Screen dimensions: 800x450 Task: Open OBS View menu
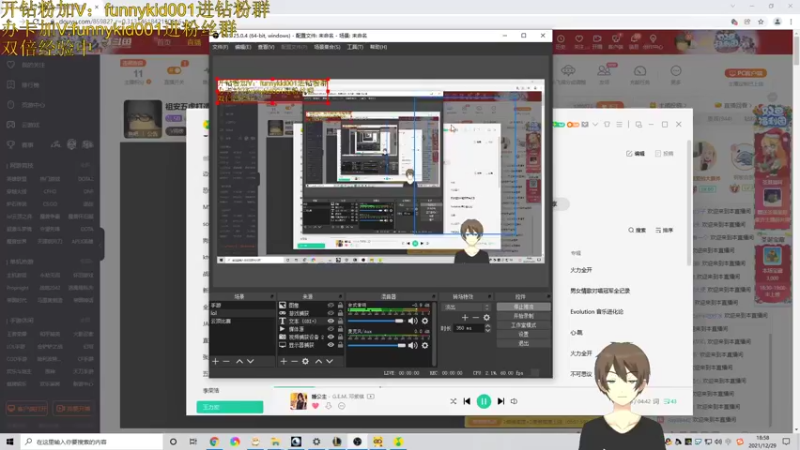click(x=266, y=47)
